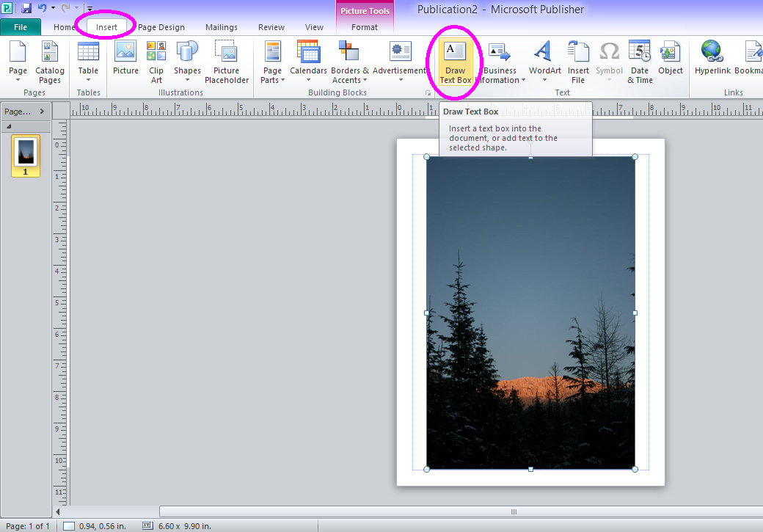The image size is (763, 532).
Task: Click the left scroll arrow
Action: 58,511
